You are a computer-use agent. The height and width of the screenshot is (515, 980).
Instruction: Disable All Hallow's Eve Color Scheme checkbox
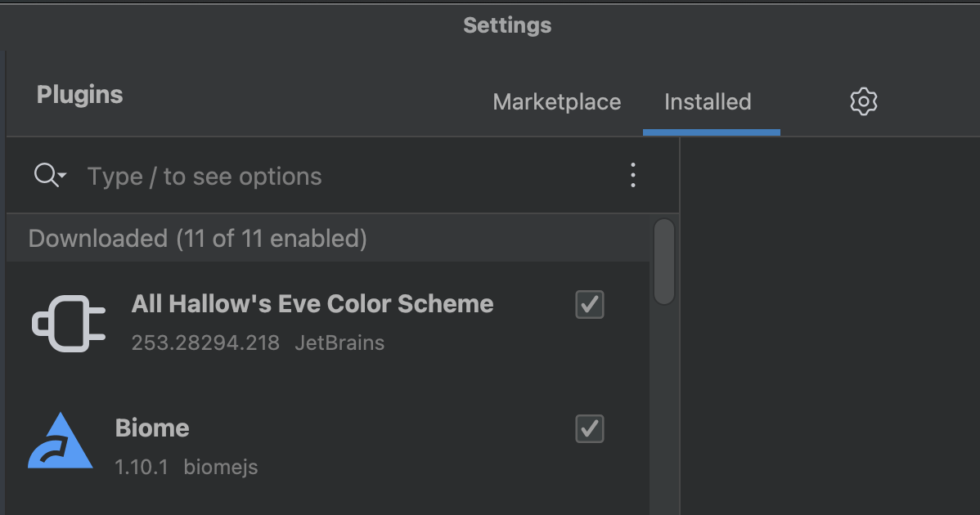tap(589, 305)
